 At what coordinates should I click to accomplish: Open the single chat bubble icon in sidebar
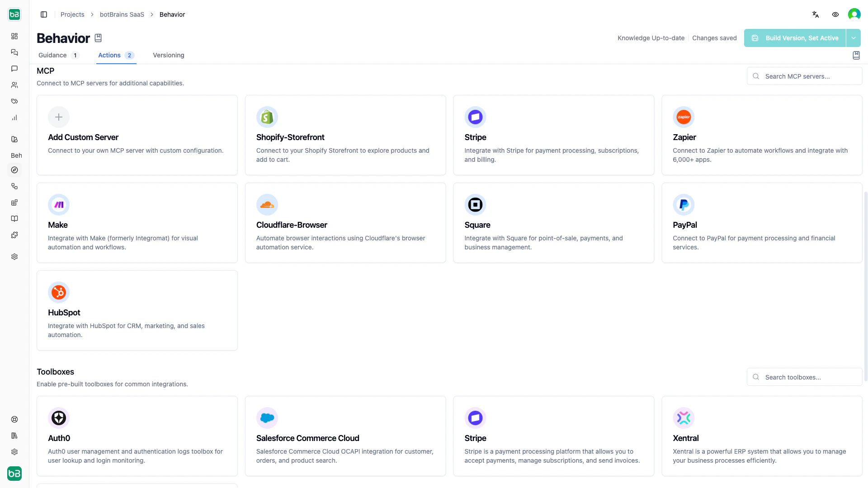click(14, 69)
